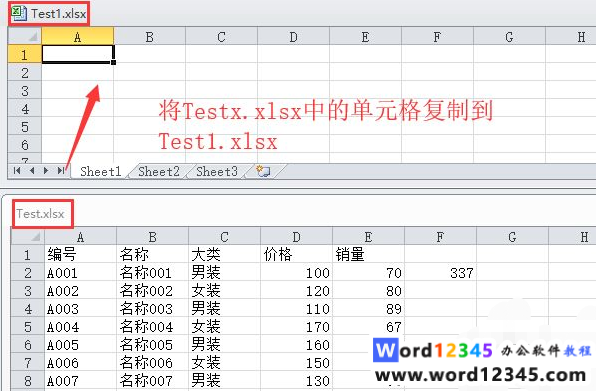The height and width of the screenshot is (391, 596).
Task: Select column A header in Test1.xlsx
Action: [78, 37]
